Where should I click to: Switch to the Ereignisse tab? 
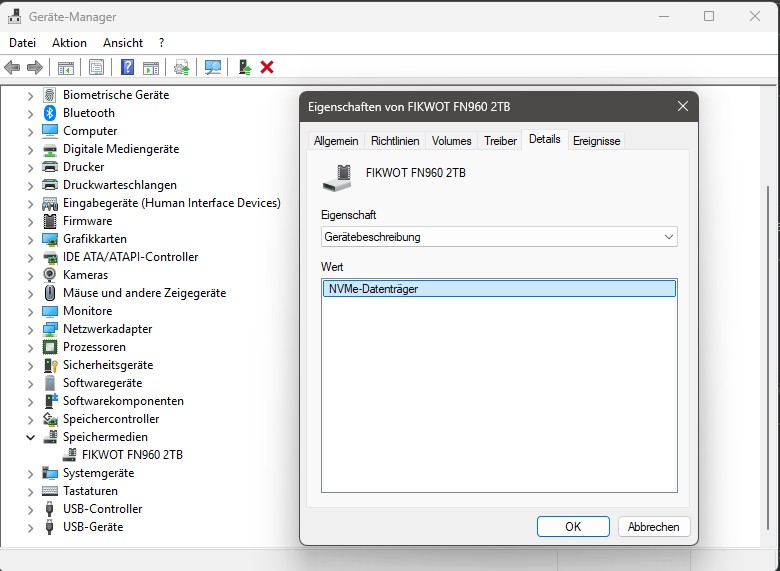coord(596,141)
